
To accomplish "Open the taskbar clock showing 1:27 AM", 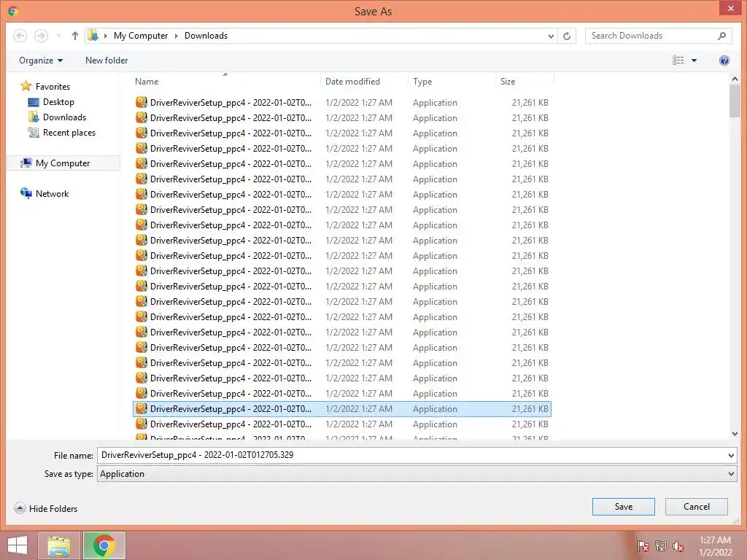I will [x=715, y=546].
